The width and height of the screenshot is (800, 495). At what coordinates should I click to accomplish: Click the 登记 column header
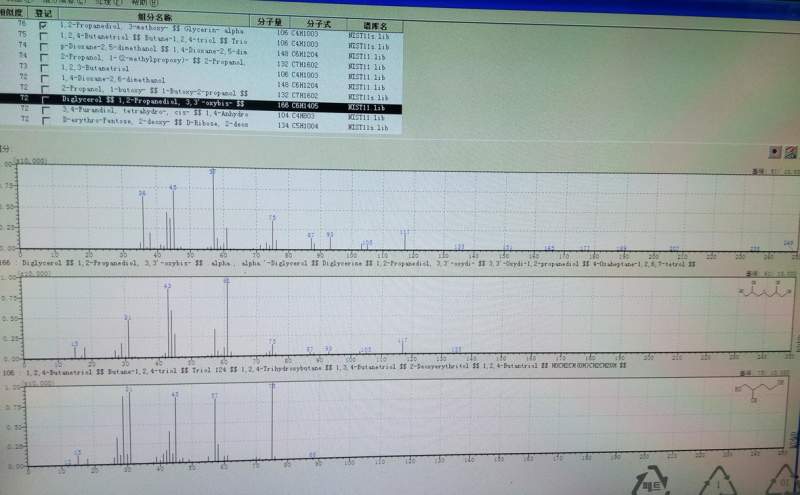[43, 13]
